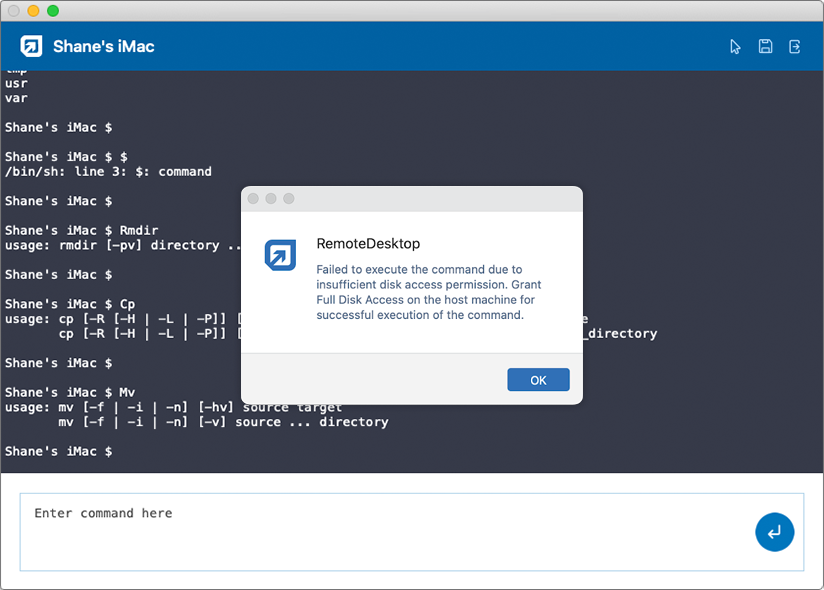824x590 pixels.
Task: Click the mouse pointer icon in header
Action: tap(736, 47)
